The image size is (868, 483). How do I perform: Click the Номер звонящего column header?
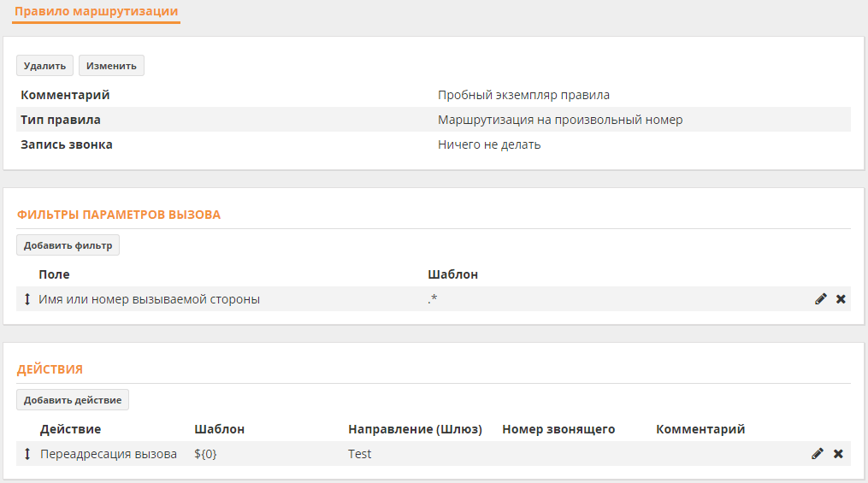pyautogui.click(x=558, y=429)
